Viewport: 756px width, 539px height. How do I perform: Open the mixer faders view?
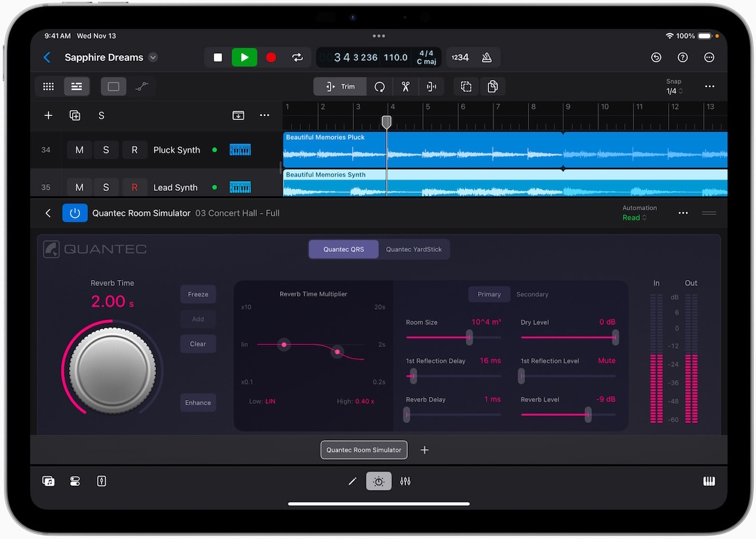click(405, 481)
